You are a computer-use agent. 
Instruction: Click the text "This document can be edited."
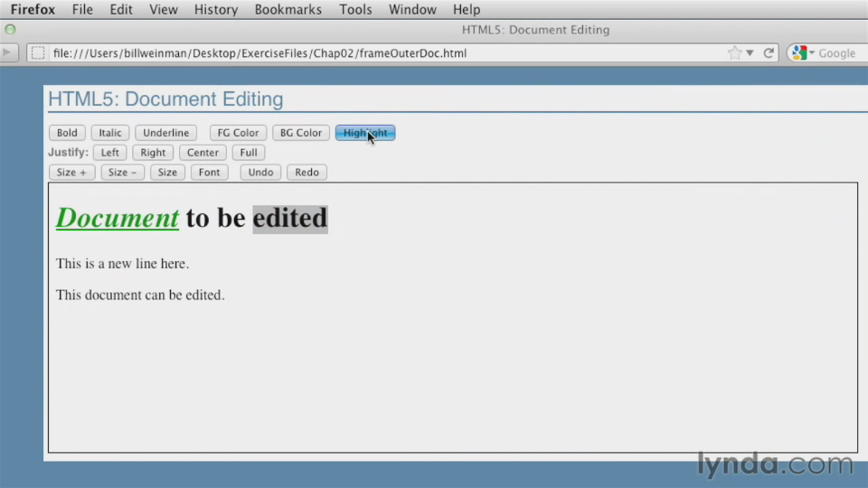click(140, 295)
